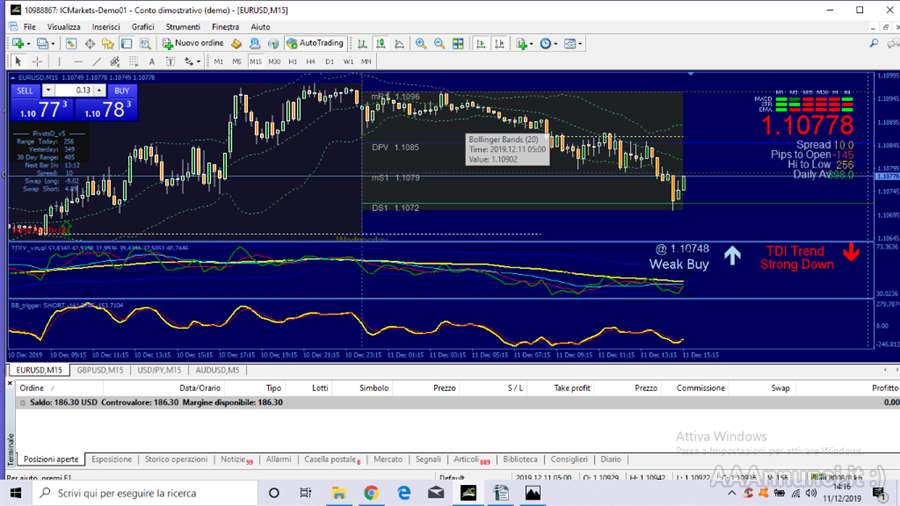Image resolution: width=900 pixels, height=506 pixels.
Task: Click the lot volume field 0.13
Action: [x=73, y=91]
